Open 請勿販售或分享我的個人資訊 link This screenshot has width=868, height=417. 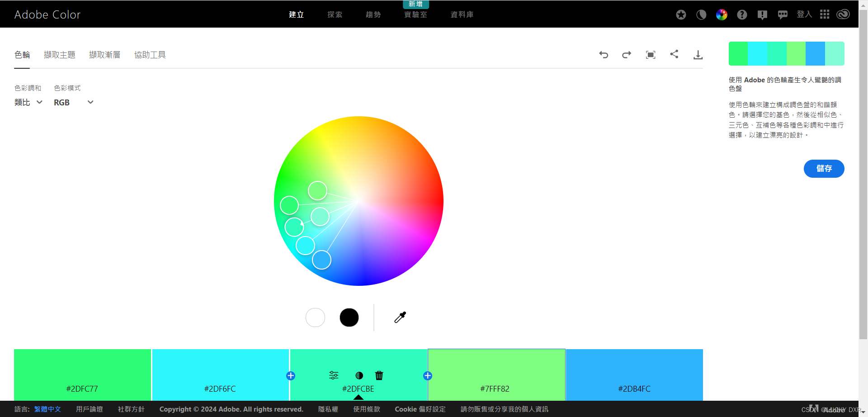tap(505, 409)
